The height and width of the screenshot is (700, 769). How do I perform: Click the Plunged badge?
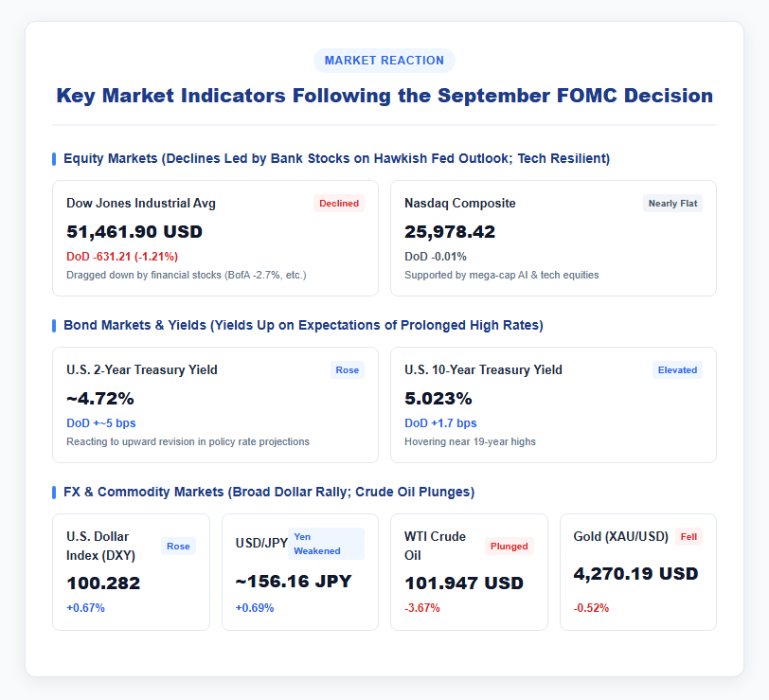[510, 546]
